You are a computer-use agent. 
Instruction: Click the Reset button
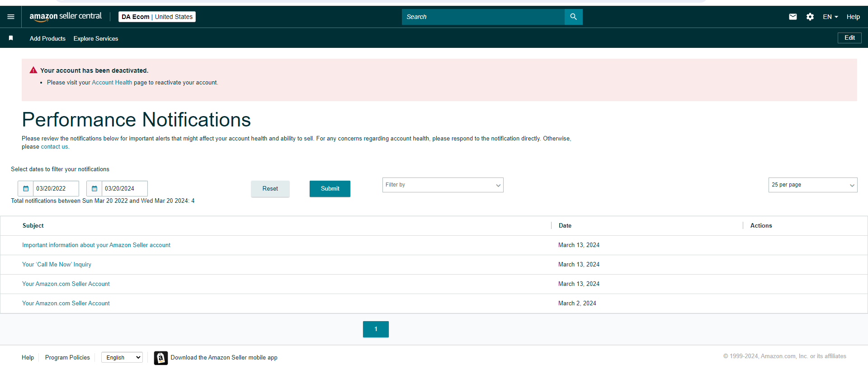tap(270, 189)
